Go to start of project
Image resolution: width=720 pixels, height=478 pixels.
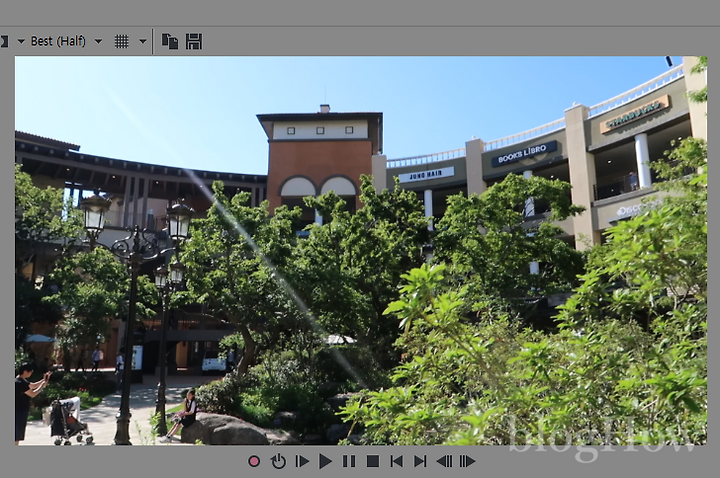point(396,461)
